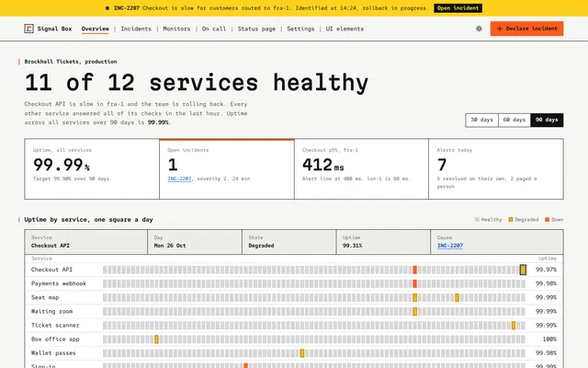This screenshot has height=368, width=588.
Task: Select the Uptime, all services card
Action: 92,169
